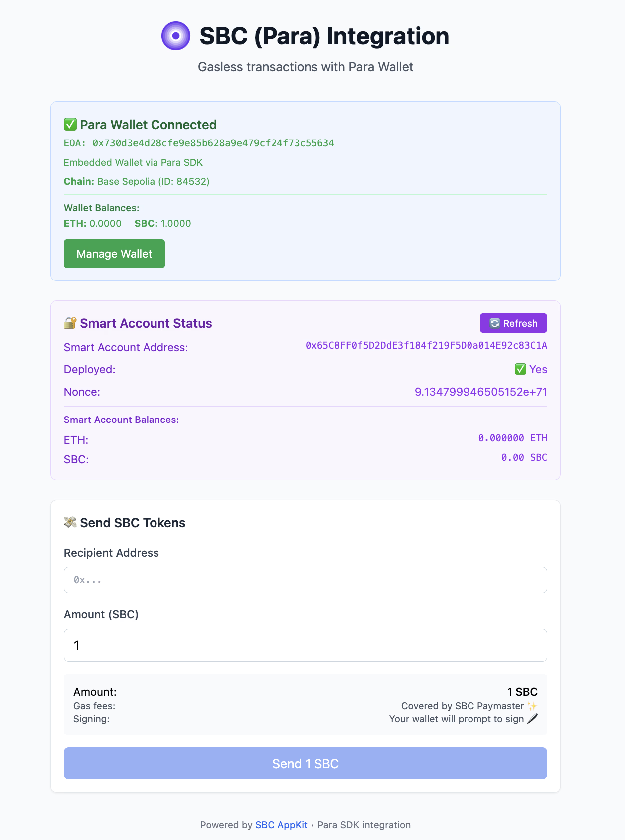
Task: Click the pen icon after prompt to sign
Action: point(532,719)
